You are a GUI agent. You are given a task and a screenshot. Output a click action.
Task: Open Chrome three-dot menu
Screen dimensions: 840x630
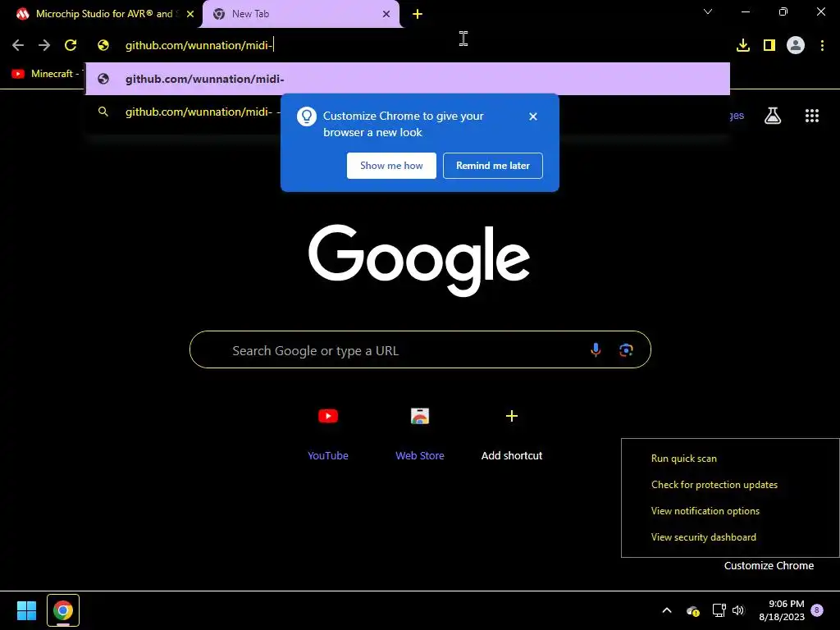[822, 46]
